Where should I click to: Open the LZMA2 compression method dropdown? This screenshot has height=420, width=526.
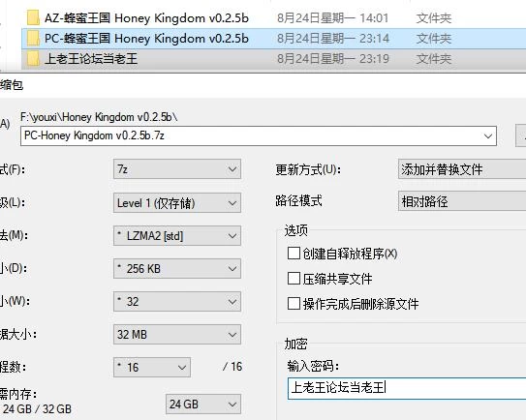[x=177, y=235]
